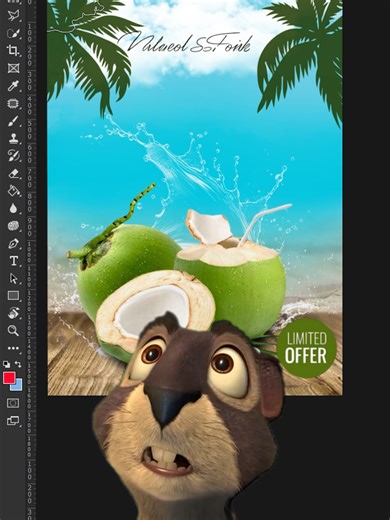The height and width of the screenshot is (520, 390).
Task: Click the halved coconut on canvas
Action: [x=155, y=308]
